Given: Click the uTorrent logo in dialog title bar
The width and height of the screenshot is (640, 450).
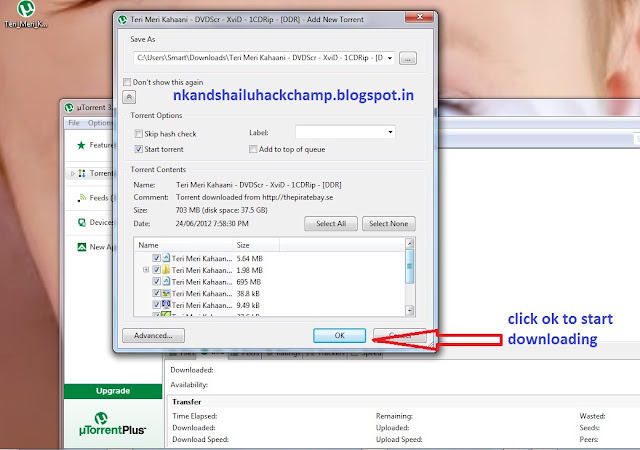Looking at the screenshot, I should coord(122,20).
